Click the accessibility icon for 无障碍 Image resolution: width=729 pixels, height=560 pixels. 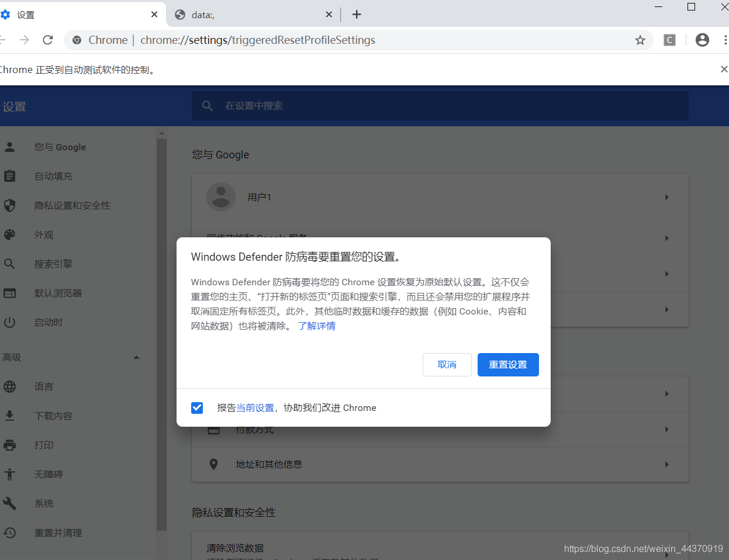pyautogui.click(x=10, y=474)
